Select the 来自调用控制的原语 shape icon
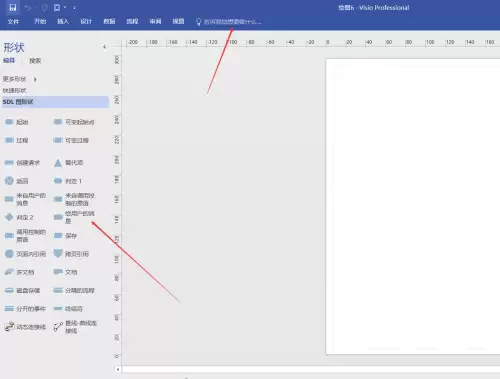 click(58, 199)
